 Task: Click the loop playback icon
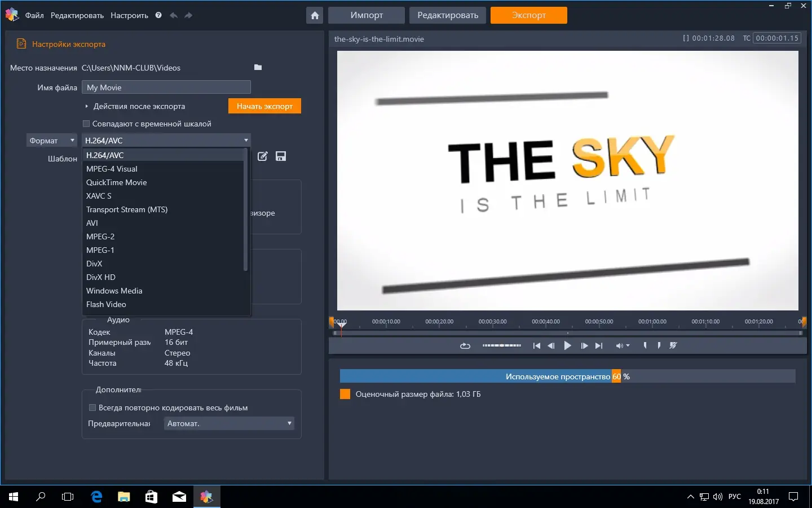465,345
